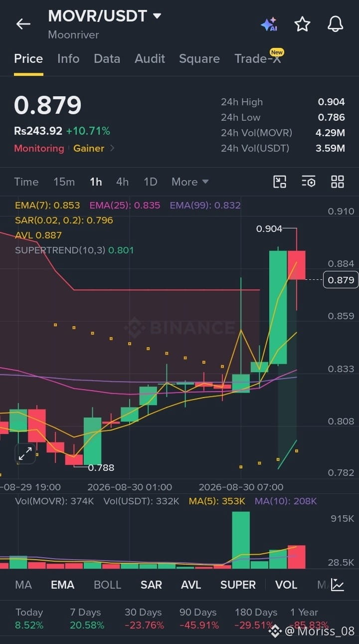The image size is (359, 644).
Task: Expand the More timeframes dropdown
Action: tap(190, 182)
